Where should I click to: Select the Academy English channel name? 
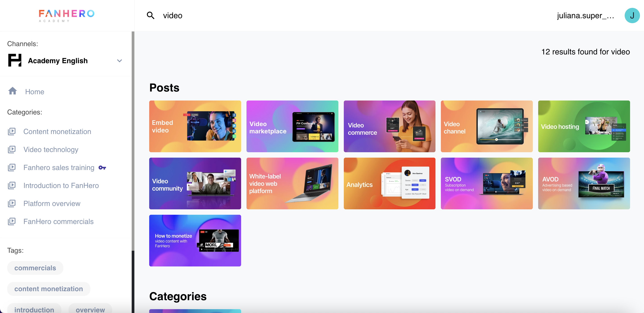click(58, 61)
